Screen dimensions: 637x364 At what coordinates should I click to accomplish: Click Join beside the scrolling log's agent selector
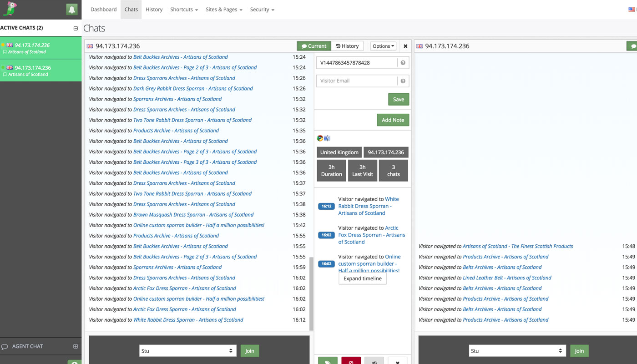[250, 351]
